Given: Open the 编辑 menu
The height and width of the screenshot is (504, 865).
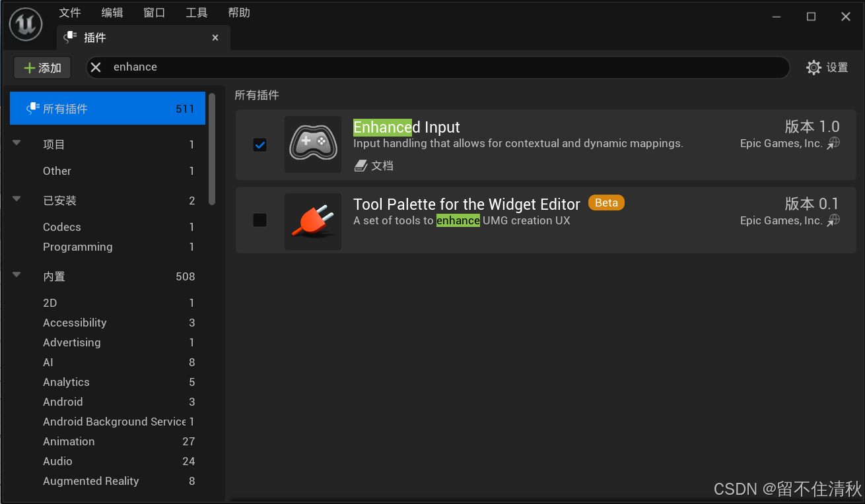Looking at the screenshot, I should coord(112,13).
